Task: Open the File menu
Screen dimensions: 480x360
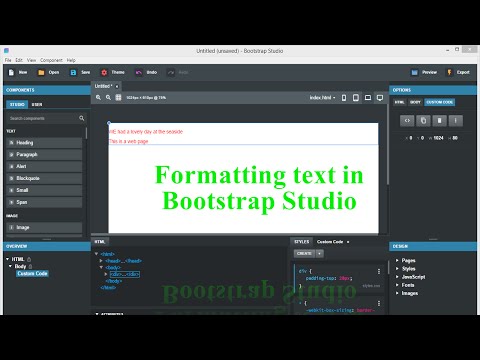Action: click(x=8, y=60)
